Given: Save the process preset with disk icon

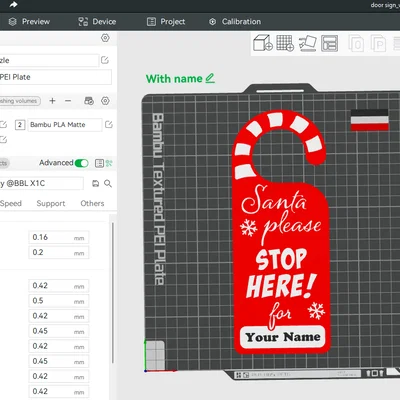Looking at the screenshot, I should [x=96, y=183].
